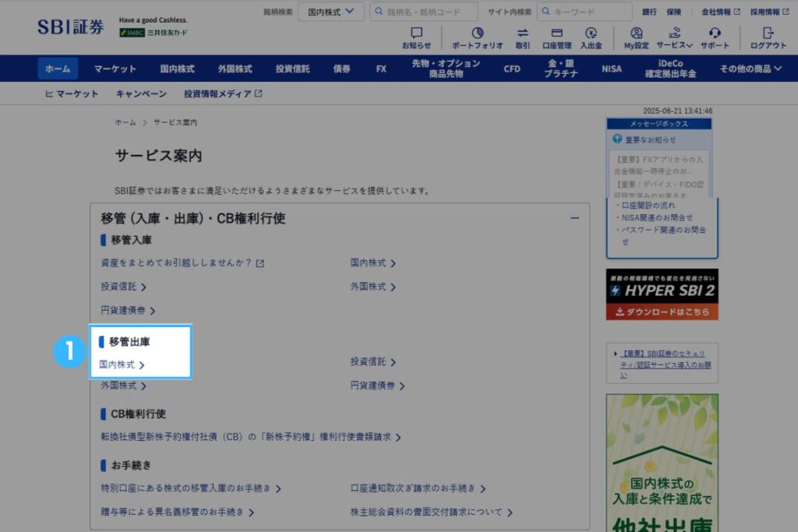Image resolution: width=798 pixels, height=532 pixels.
Task: Click the 入出金 deposit and withdrawal icon
Action: tap(591, 34)
